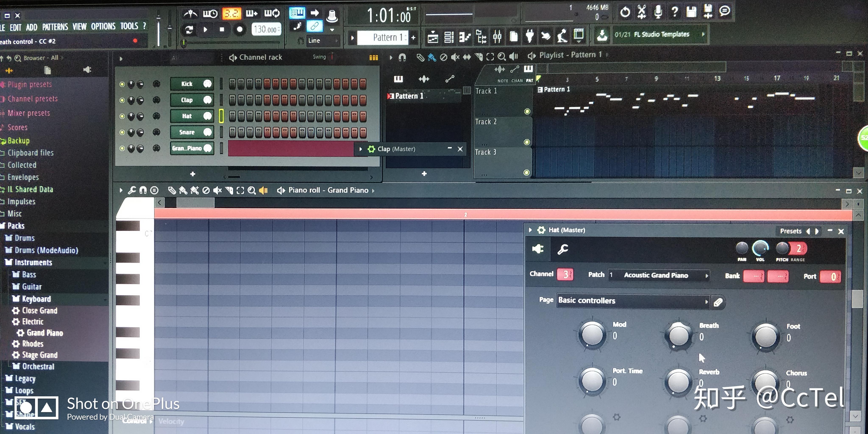Image resolution: width=868 pixels, height=434 pixels.
Task: Click add channel plus in Channel rack
Action: (x=193, y=174)
